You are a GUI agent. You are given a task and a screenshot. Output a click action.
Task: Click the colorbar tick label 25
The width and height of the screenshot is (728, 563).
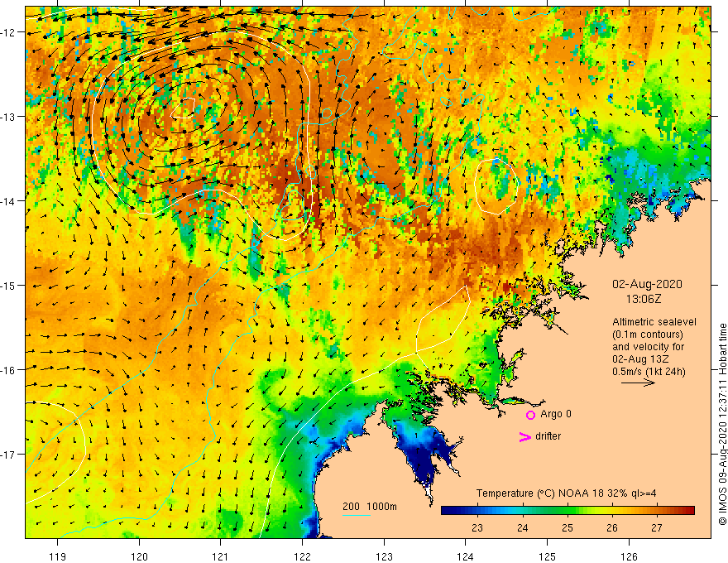[x=567, y=527]
